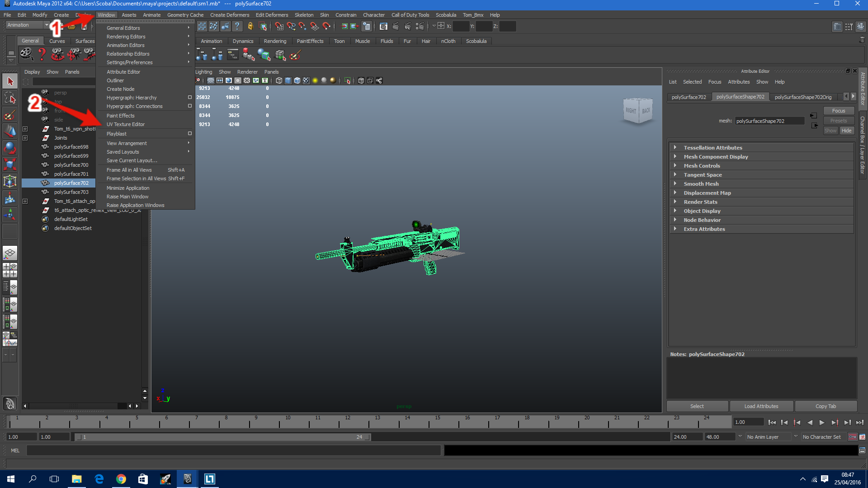This screenshot has height=488, width=868.
Task: Open the Maya application in the Windows taskbar
Action: tap(187, 479)
